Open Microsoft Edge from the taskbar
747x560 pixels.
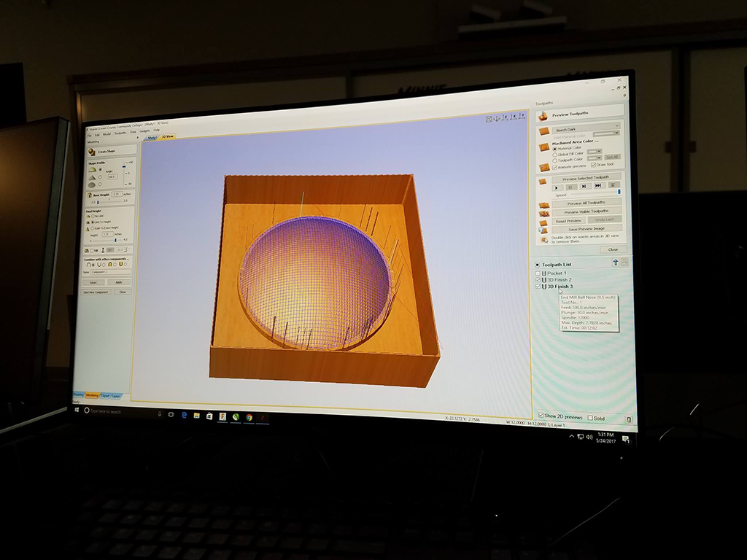coord(184,415)
